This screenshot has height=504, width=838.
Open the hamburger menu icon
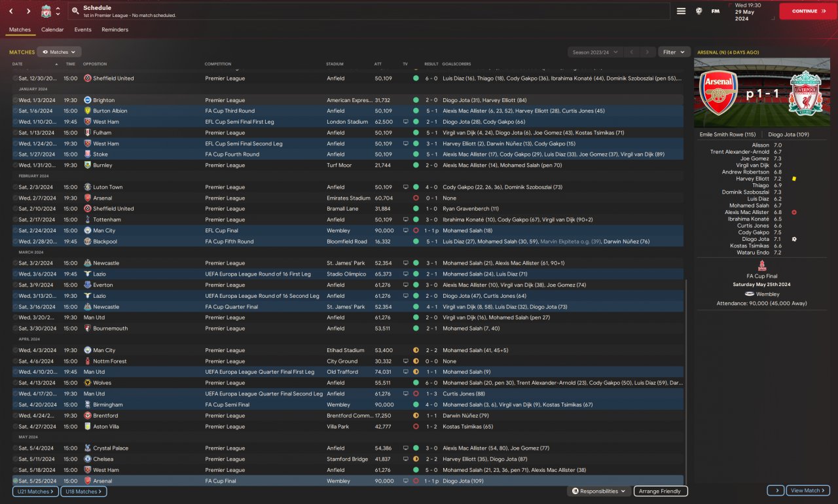(681, 11)
